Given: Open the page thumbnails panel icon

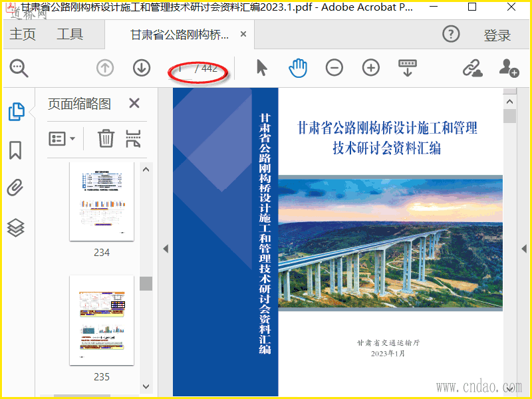Looking at the screenshot, I should (x=16, y=111).
